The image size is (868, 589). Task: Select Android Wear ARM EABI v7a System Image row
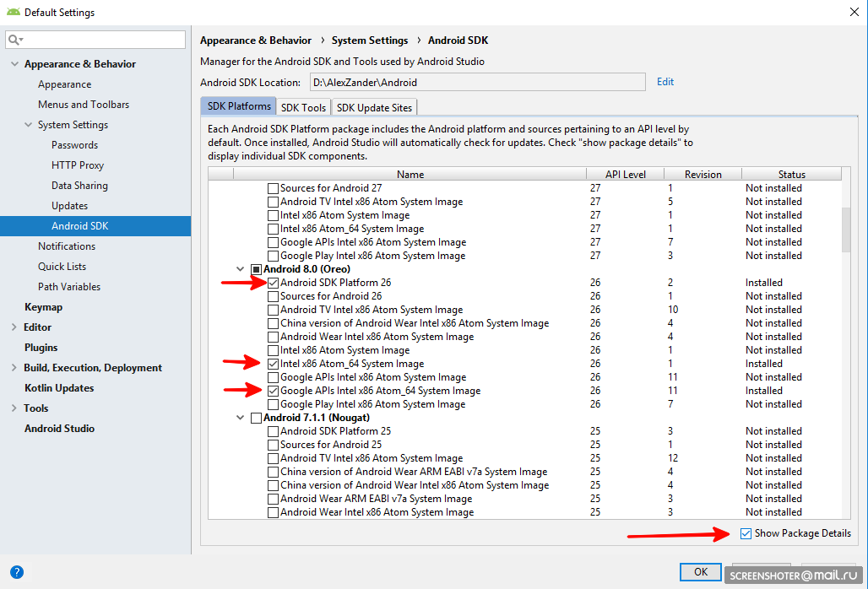click(x=525, y=499)
